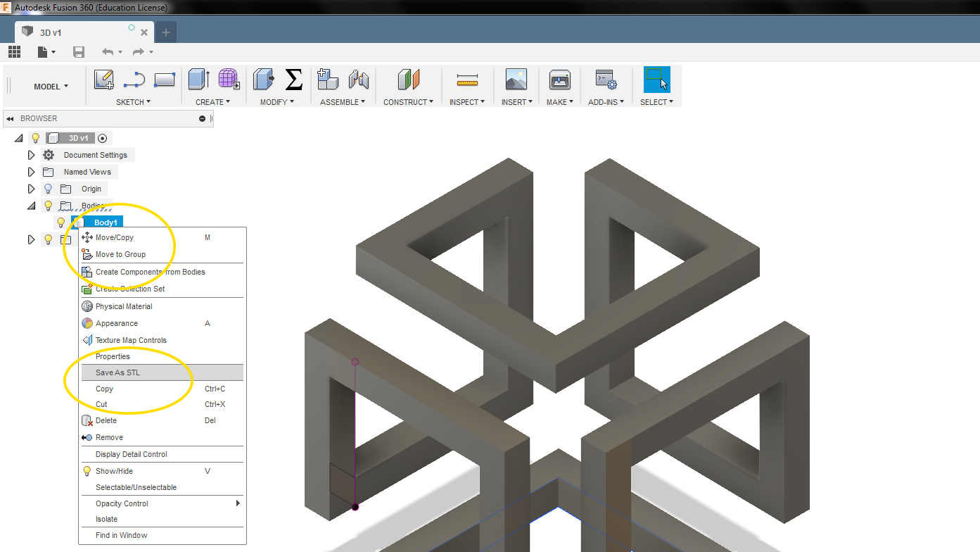The image size is (980, 552).
Task: Click Remove in the context menu
Action: coord(162,437)
